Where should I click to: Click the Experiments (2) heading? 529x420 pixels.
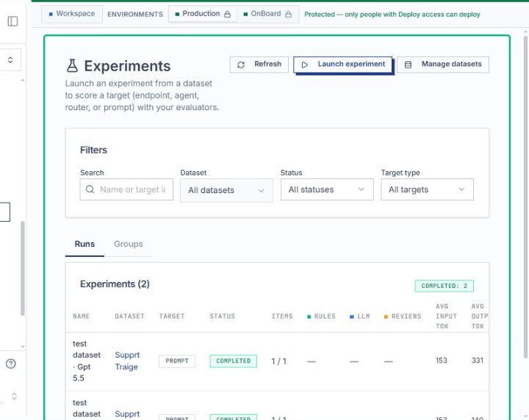point(115,284)
